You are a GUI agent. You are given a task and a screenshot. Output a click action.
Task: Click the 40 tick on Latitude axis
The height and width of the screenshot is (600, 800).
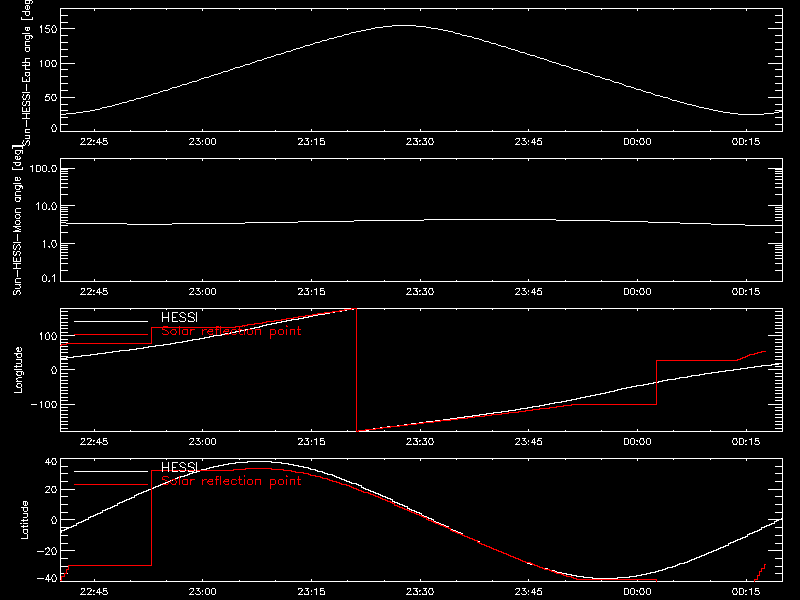click(51, 462)
